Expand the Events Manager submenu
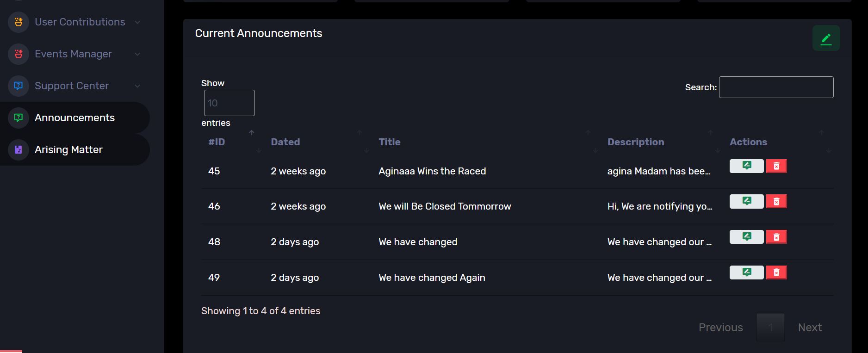Image resolution: width=868 pixels, height=353 pixels. coord(137,54)
